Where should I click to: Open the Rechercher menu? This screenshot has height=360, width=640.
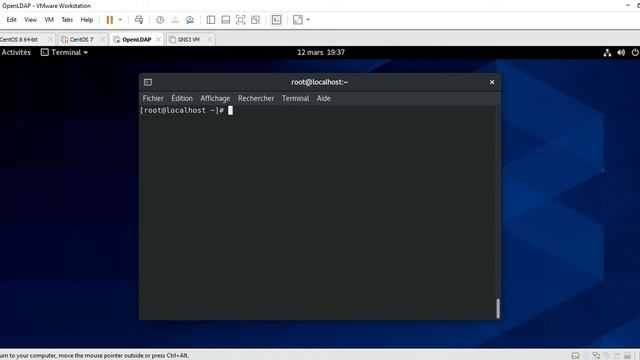pos(256,98)
